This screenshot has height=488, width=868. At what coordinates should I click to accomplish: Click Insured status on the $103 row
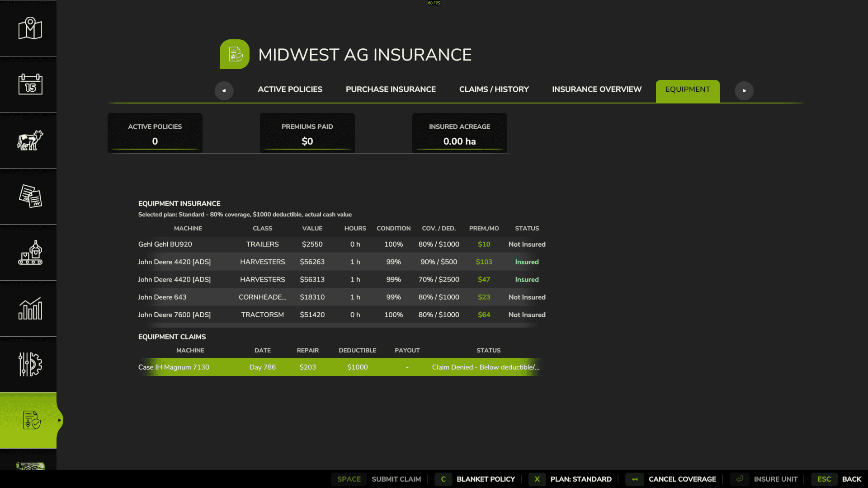point(527,262)
